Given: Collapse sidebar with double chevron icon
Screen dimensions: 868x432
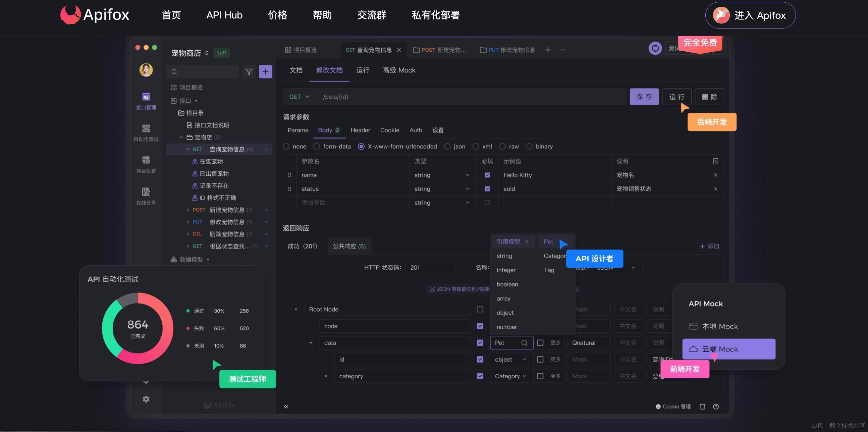Looking at the screenshot, I should point(286,407).
